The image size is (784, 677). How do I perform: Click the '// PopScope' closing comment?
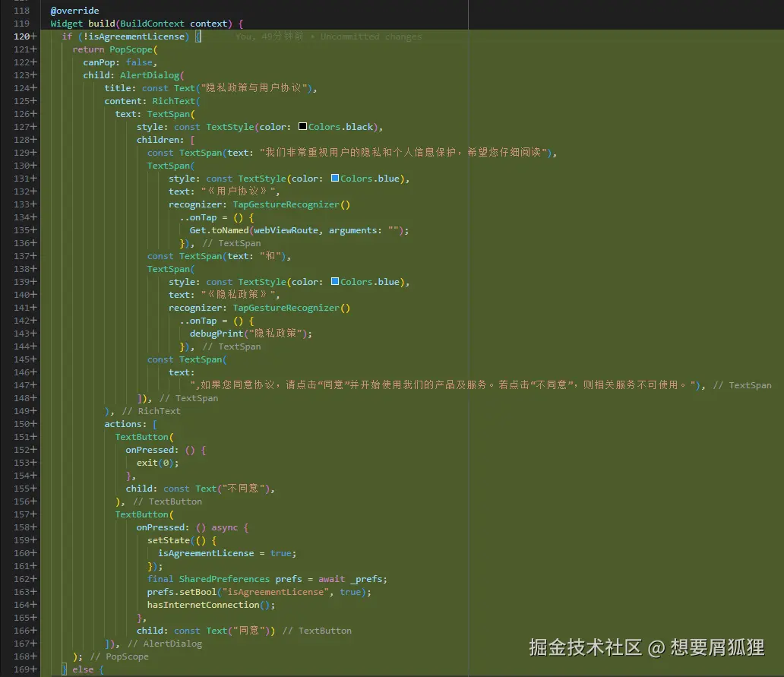[x=119, y=656]
